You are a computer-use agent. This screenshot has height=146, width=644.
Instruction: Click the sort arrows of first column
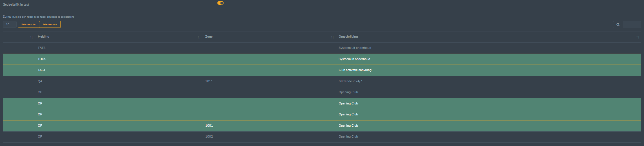pos(31,37)
